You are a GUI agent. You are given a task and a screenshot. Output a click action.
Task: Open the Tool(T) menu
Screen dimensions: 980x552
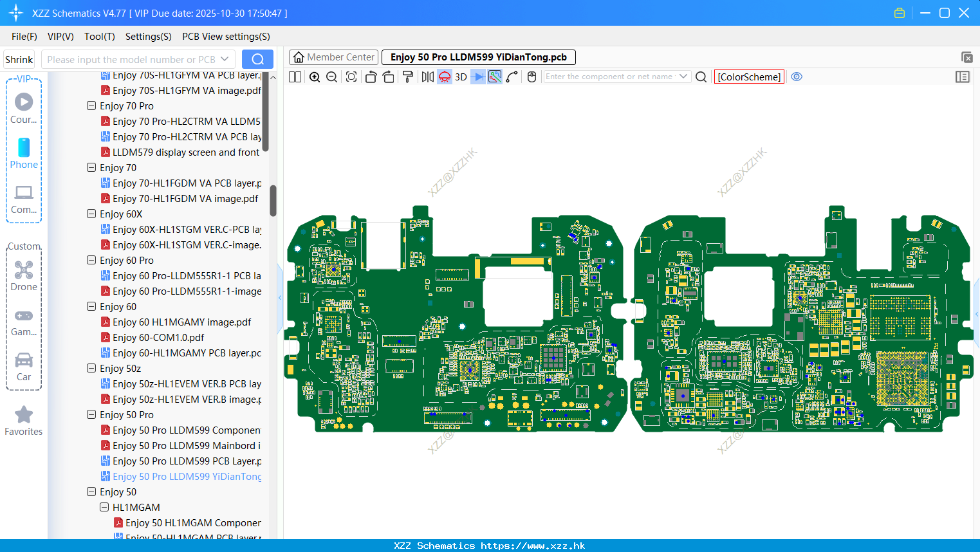click(x=99, y=37)
